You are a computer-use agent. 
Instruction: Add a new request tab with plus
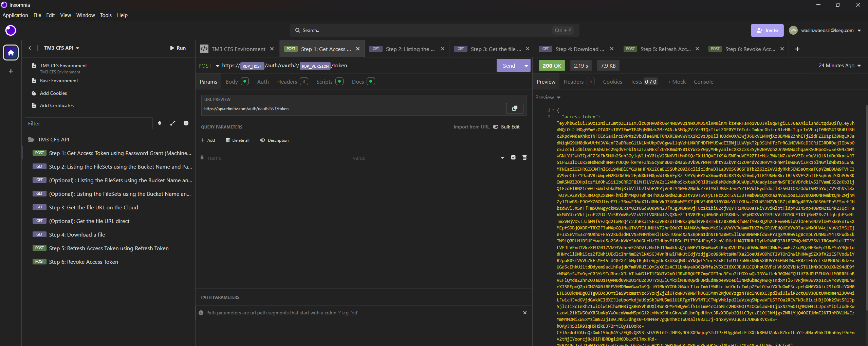pos(797,49)
